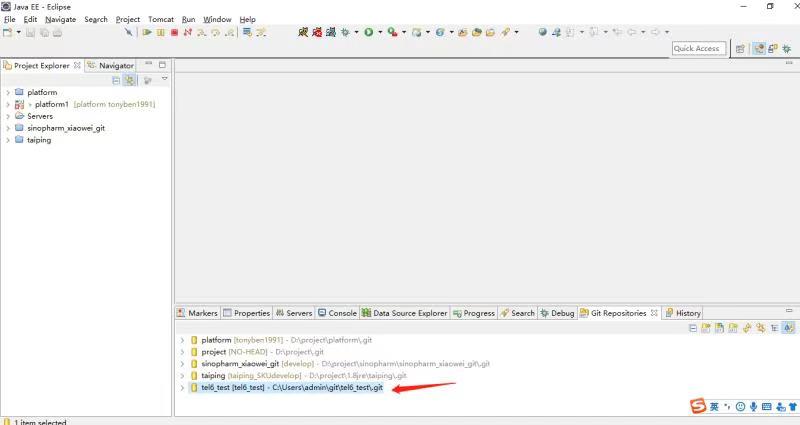Switch to the Debug perspective icon
Screen dimensions: 800x425
point(786,48)
